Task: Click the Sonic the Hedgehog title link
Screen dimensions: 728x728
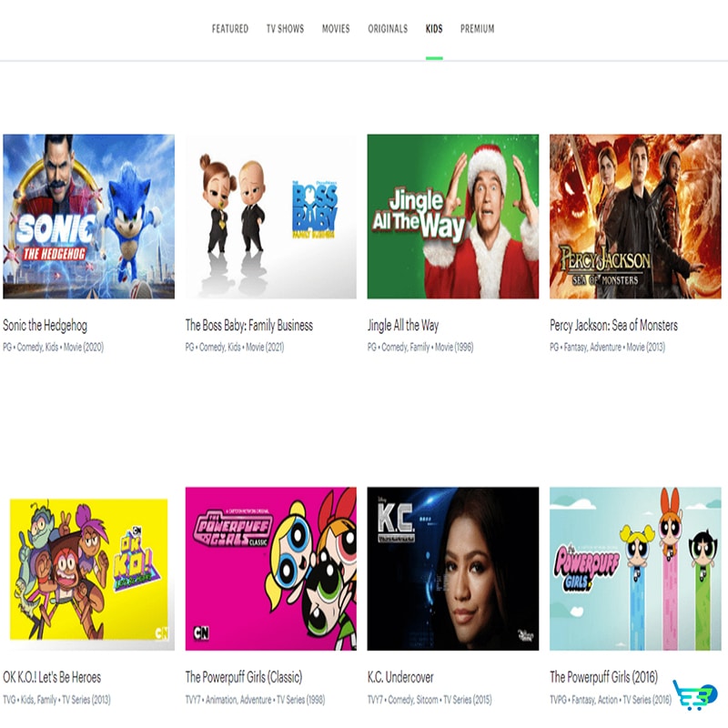Action: click(x=45, y=326)
